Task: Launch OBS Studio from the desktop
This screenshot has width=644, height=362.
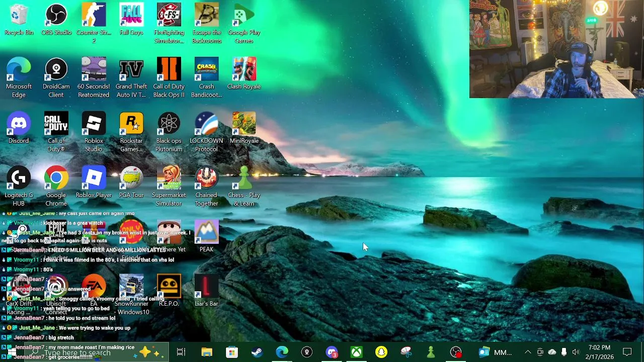Action: pos(56,20)
